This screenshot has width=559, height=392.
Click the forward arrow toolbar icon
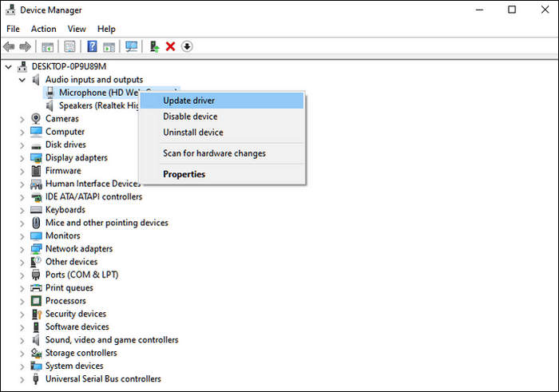pyautogui.click(x=25, y=46)
